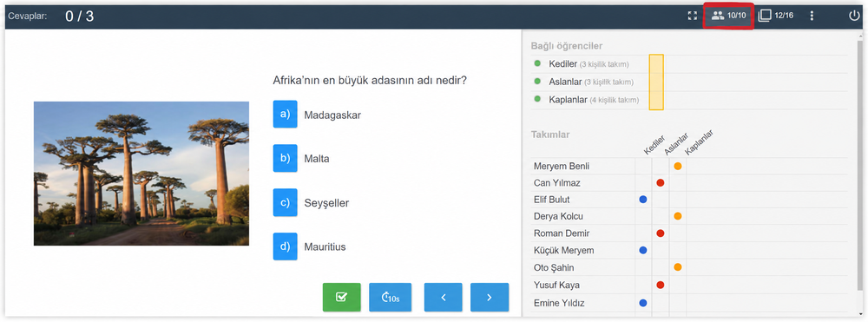Go to previous question arrow
Image resolution: width=868 pixels, height=322 pixels.
[x=443, y=297]
